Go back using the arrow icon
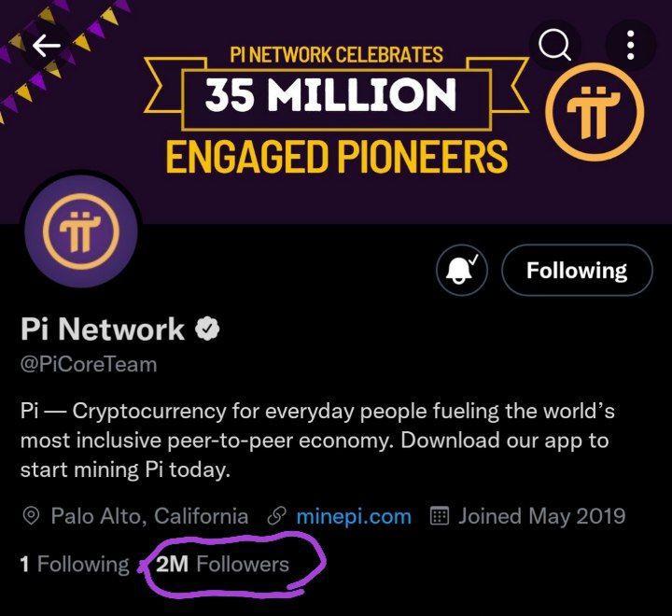Image resolution: width=672 pixels, height=616 pixels. point(45,44)
